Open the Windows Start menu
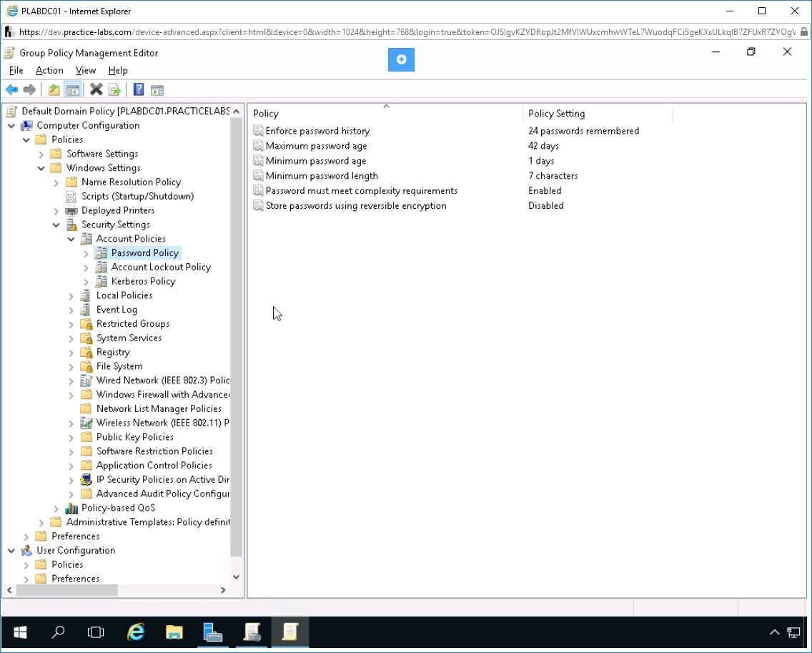The image size is (812, 653). click(20, 632)
